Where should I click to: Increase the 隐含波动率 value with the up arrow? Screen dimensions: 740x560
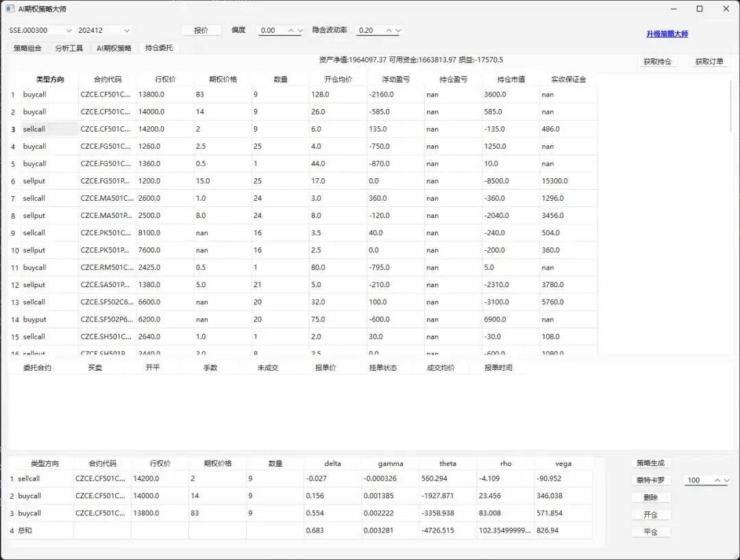pos(389,30)
